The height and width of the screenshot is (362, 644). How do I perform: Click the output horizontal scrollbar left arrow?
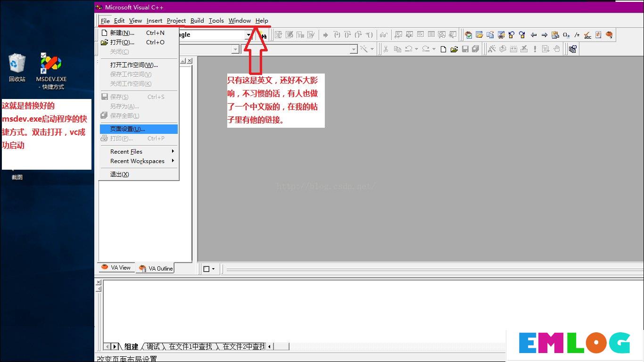[x=270, y=347]
